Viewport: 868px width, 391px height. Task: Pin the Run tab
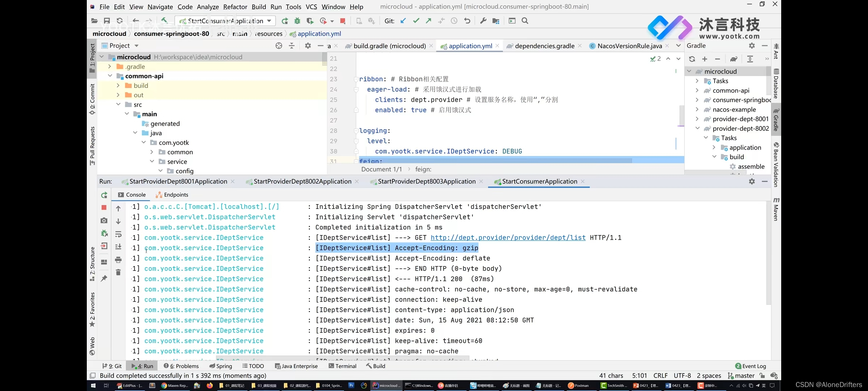104,278
